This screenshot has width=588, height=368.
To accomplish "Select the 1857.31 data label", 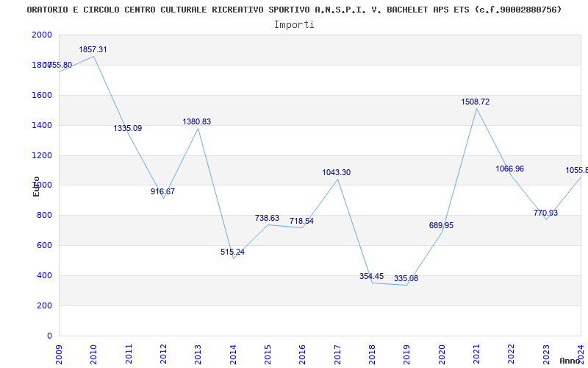I will 93,49.
